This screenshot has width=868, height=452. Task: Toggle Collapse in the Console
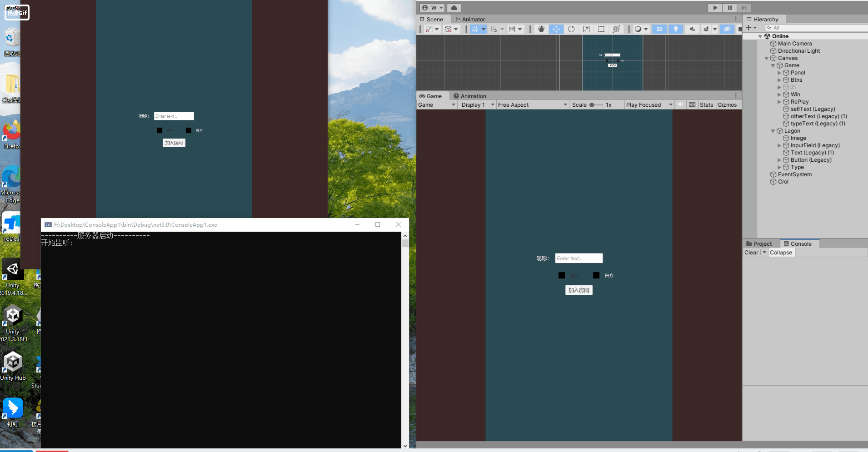coord(781,253)
